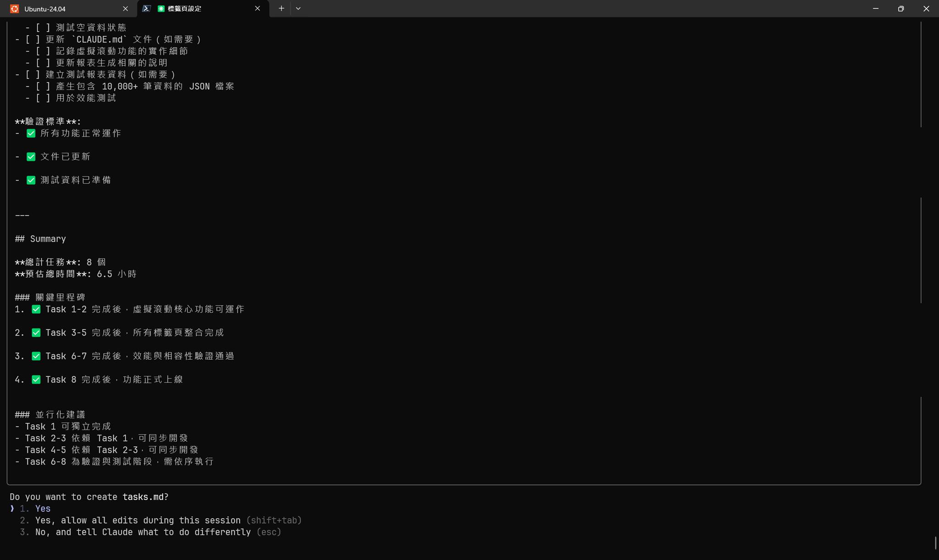Click checkmark next to Task 3-5 milestone
The height and width of the screenshot is (560, 939).
[36, 333]
